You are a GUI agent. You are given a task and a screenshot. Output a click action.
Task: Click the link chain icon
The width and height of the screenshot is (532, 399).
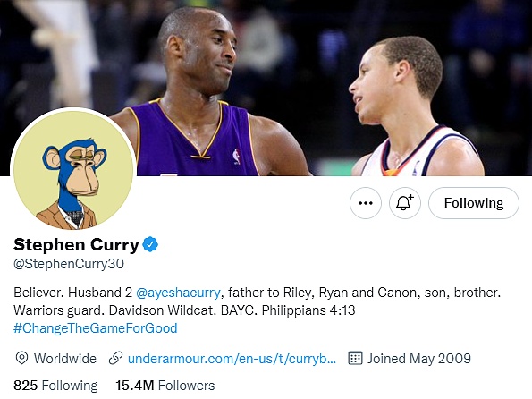point(115,358)
